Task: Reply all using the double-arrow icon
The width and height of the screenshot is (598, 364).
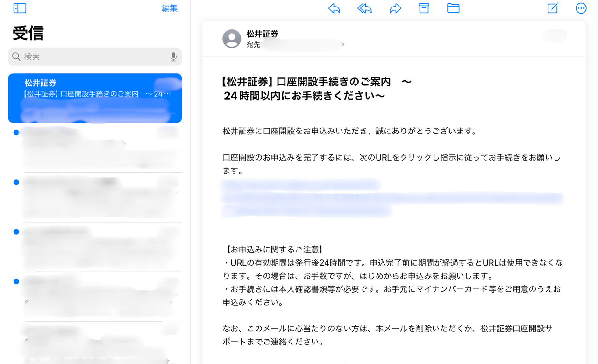Action: click(364, 8)
